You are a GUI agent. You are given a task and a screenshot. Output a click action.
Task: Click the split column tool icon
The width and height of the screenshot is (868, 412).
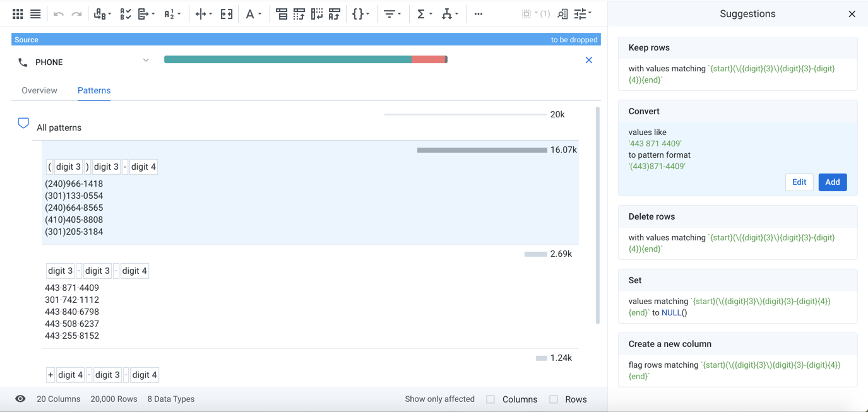(201, 14)
